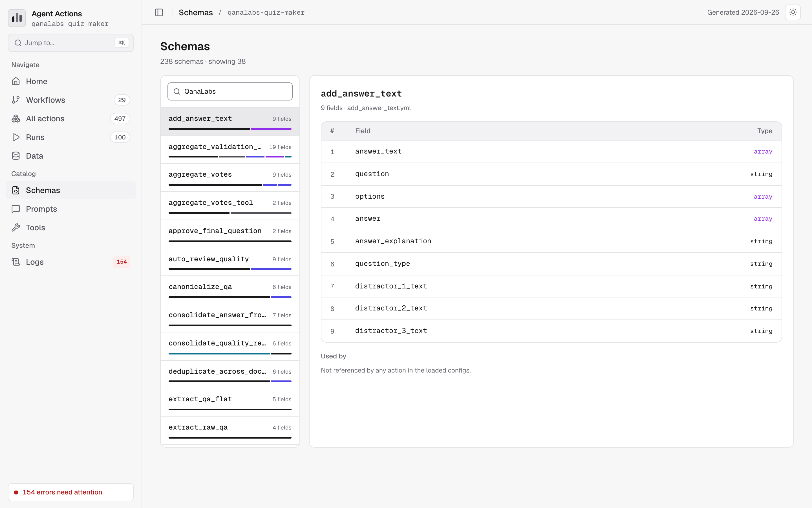
Task: Open All actions list
Action: point(71,119)
